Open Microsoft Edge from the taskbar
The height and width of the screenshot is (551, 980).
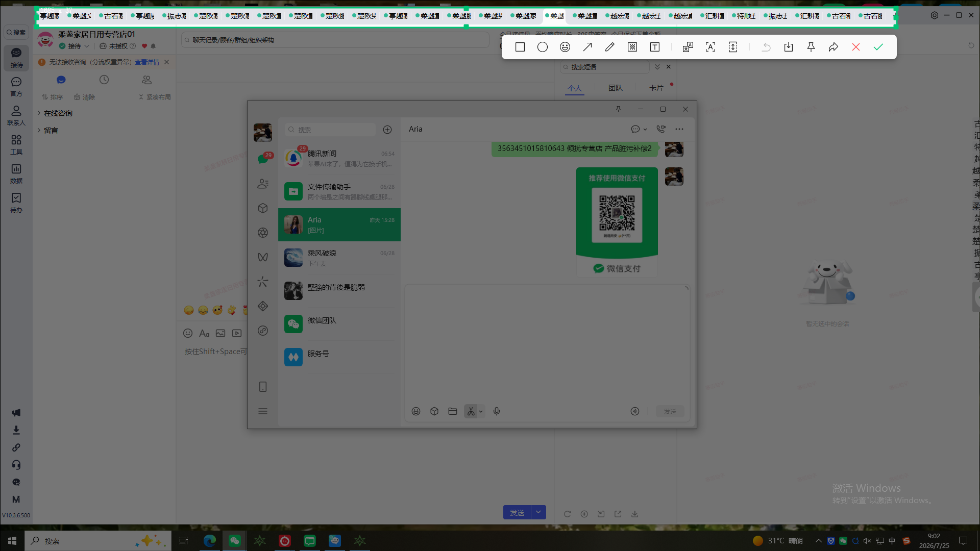(x=210, y=541)
